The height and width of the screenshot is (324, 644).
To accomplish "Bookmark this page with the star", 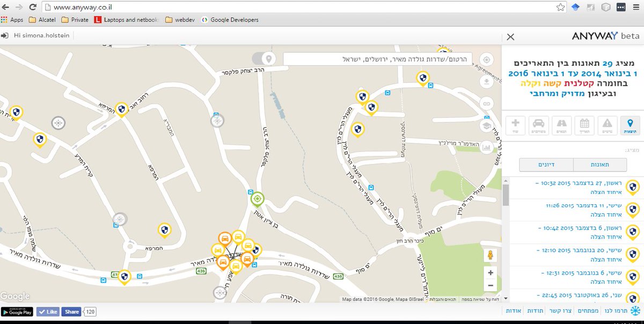I will (560, 8).
